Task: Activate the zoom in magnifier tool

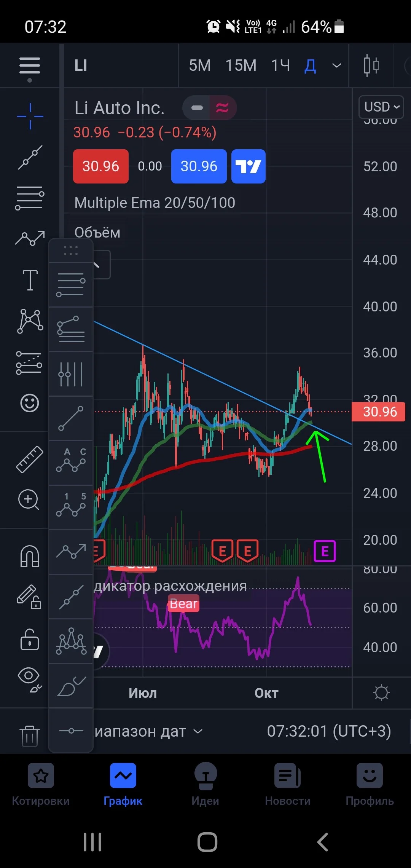Action: [29, 500]
